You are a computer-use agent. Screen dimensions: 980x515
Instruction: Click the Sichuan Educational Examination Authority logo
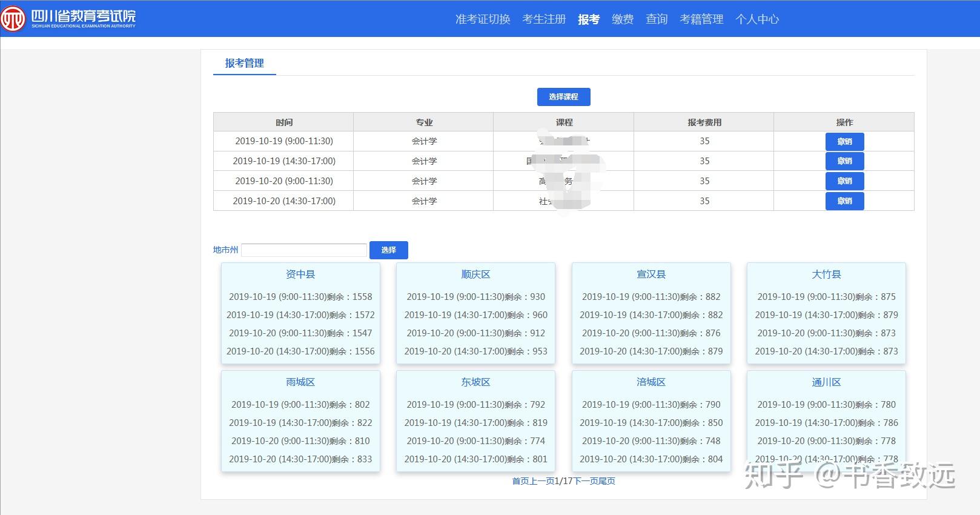click(68, 18)
